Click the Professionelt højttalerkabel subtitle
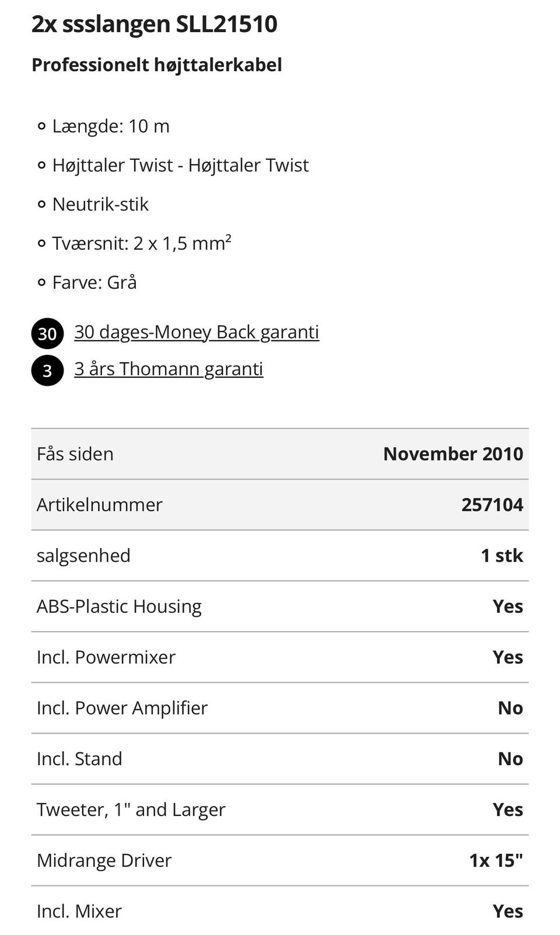Image resolution: width=560 pixels, height=935 pixels. pos(157,65)
